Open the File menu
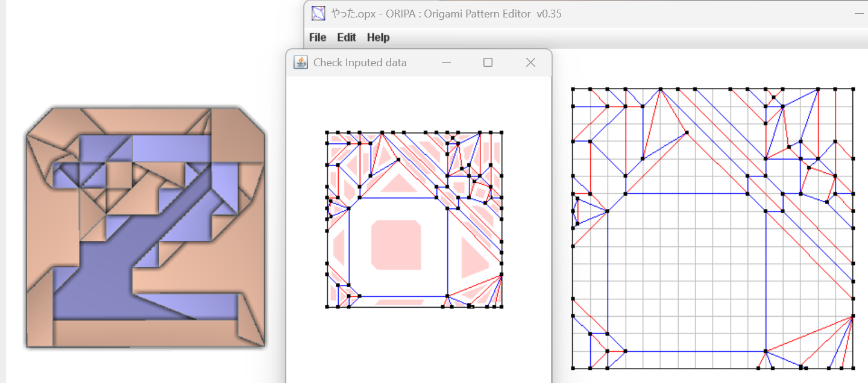 318,37
